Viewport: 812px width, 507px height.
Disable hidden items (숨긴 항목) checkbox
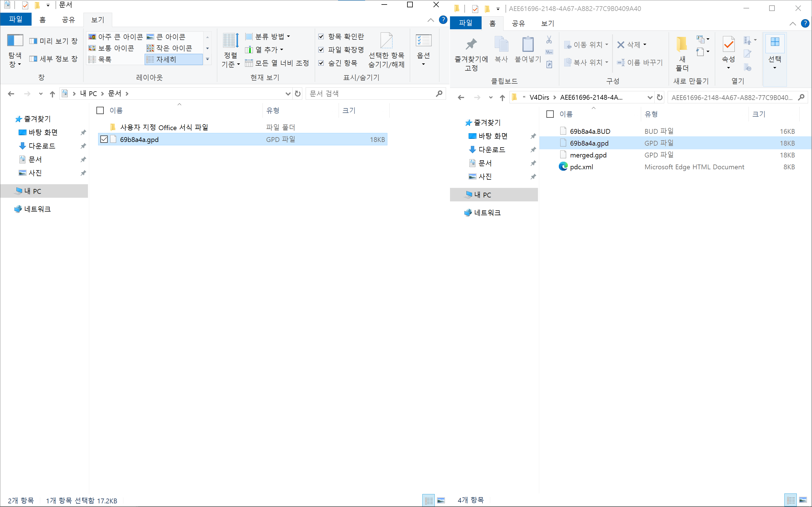point(321,63)
